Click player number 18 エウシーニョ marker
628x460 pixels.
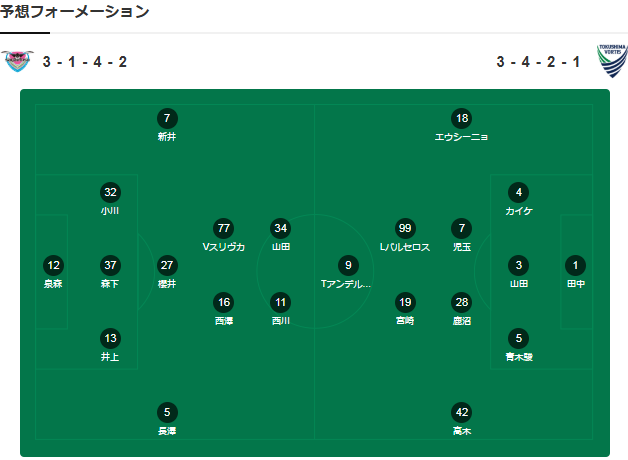(x=461, y=118)
